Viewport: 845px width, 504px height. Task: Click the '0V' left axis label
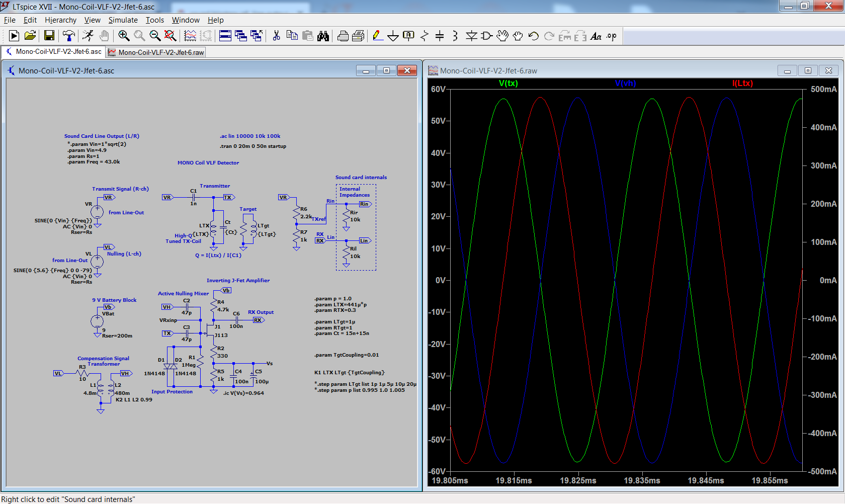(440, 280)
